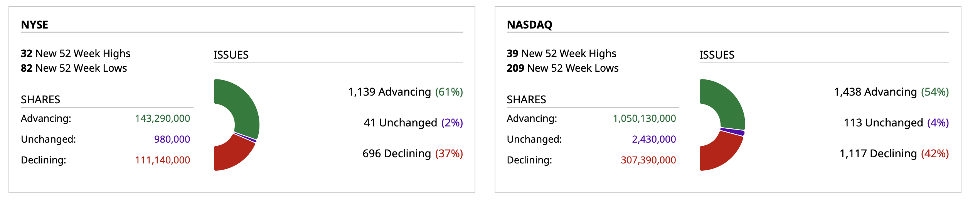Select NASDAQ advancing shares value 1,050,130,000
This screenshot has height=202, width=980.
pyautogui.click(x=644, y=118)
